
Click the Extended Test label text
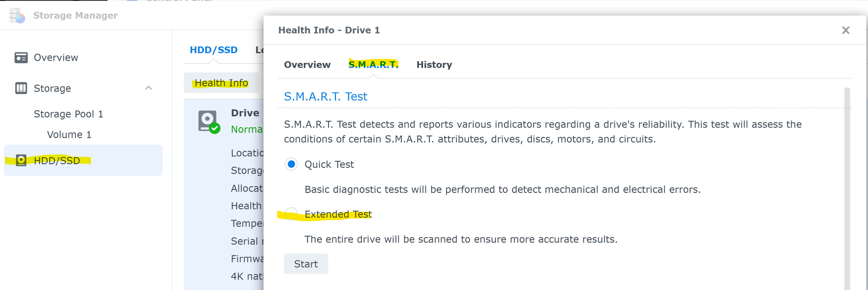click(x=338, y=214)
